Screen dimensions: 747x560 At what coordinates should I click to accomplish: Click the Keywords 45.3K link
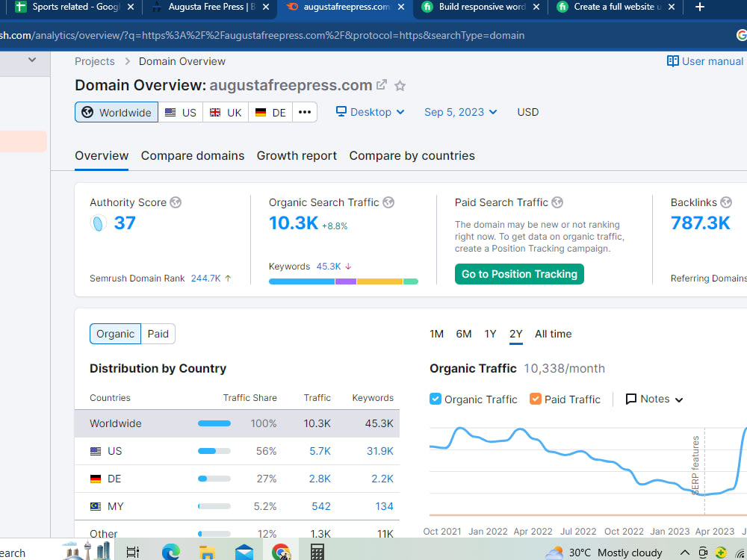click(329, 267)
